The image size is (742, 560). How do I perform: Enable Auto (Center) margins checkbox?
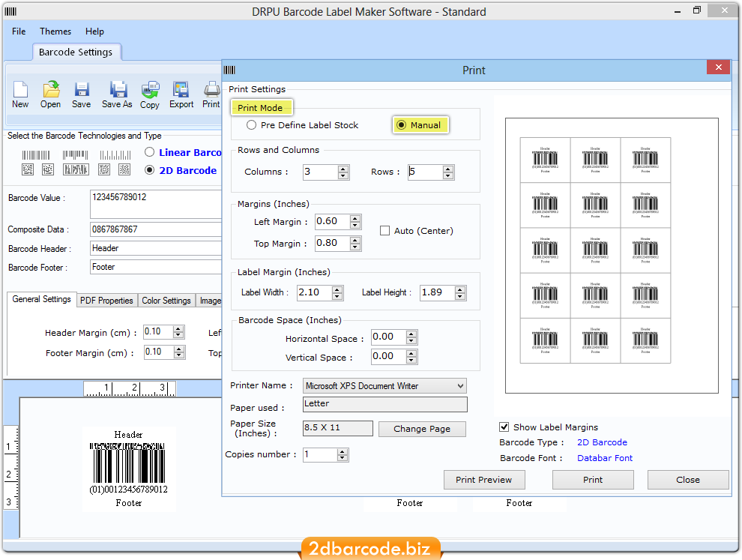click(384, 231)
